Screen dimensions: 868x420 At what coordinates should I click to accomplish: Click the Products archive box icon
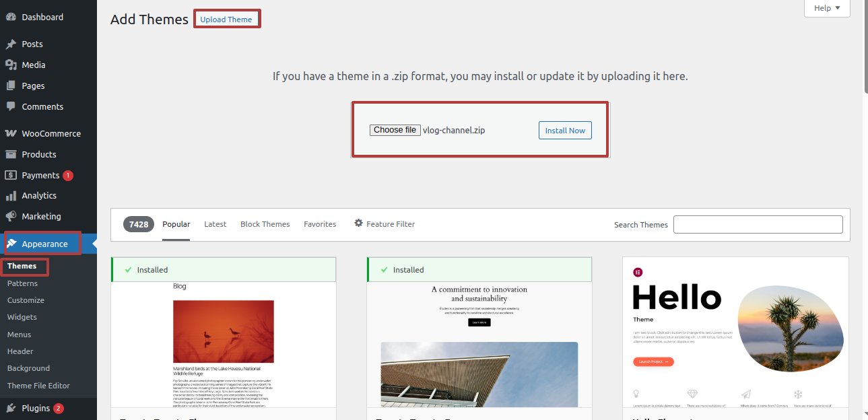coord(11,154)
